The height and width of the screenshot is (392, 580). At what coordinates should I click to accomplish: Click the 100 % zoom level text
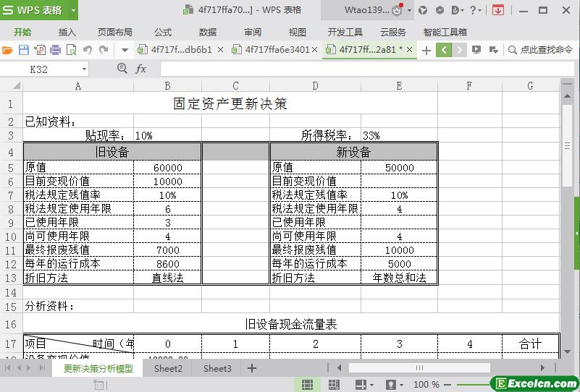426,385
